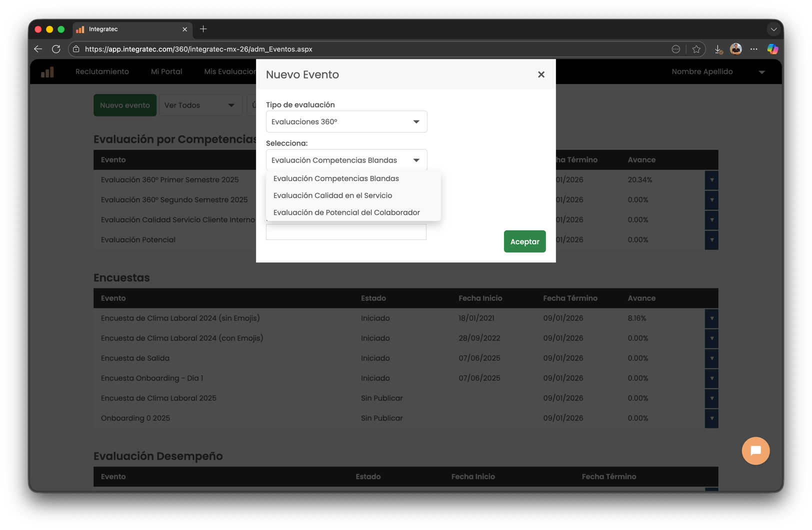Select Evaluación Calidad en el Servicio option

(332, 195)
